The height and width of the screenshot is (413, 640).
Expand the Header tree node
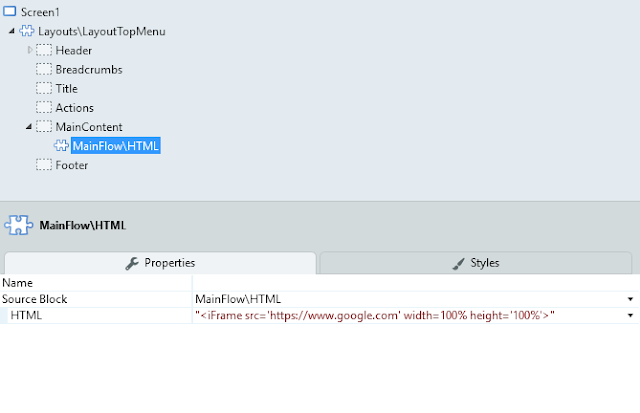30,50
